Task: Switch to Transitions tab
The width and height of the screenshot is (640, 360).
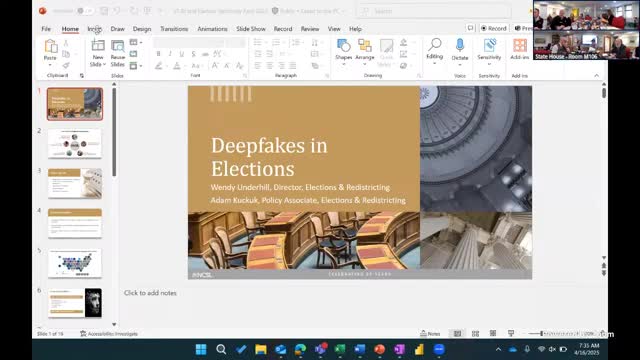Action: click(x=174, y=29)
